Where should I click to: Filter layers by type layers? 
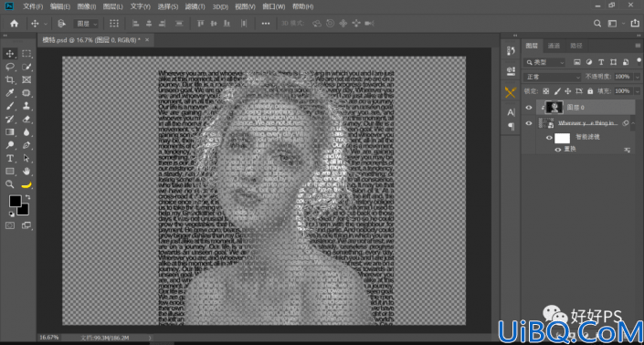(x=601, y=62)
